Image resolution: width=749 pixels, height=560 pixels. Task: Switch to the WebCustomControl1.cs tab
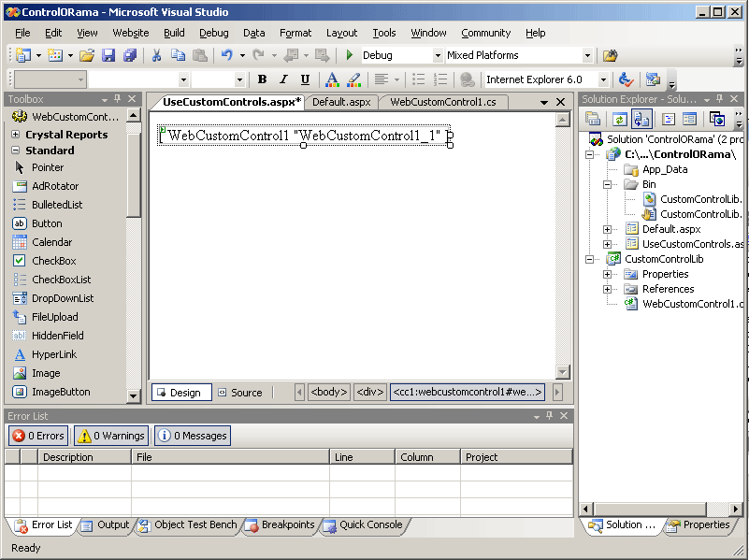[442, 102]
